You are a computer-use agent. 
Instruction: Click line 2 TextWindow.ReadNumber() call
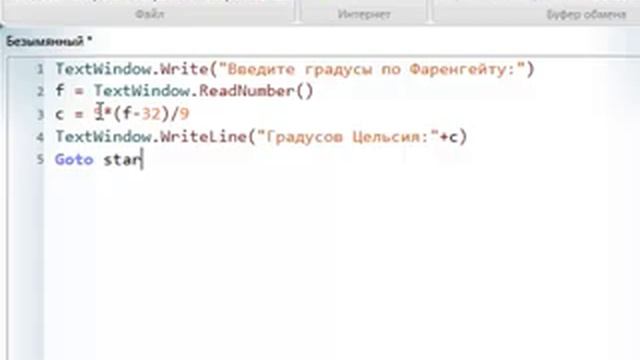(x=204, y=91)
